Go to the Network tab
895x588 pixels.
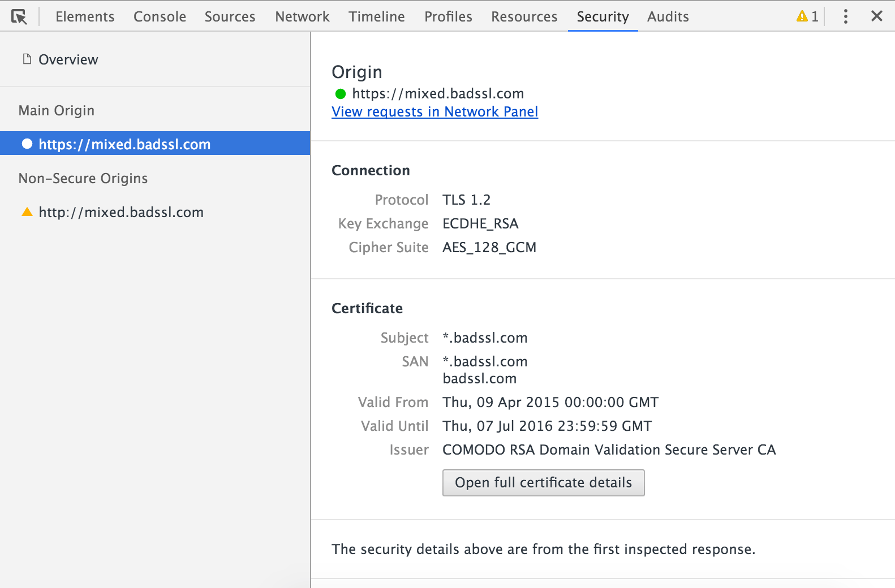302,17
